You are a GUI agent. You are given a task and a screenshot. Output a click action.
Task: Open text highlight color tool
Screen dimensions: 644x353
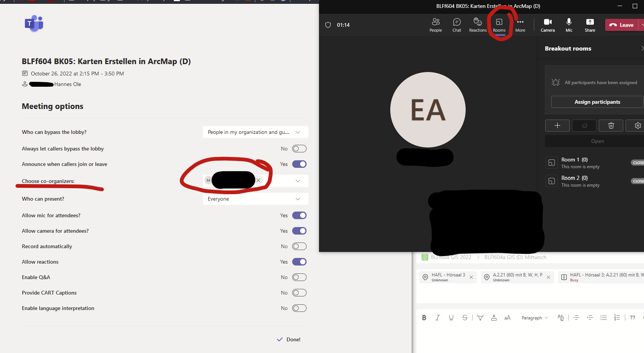(x=480, y=318)
